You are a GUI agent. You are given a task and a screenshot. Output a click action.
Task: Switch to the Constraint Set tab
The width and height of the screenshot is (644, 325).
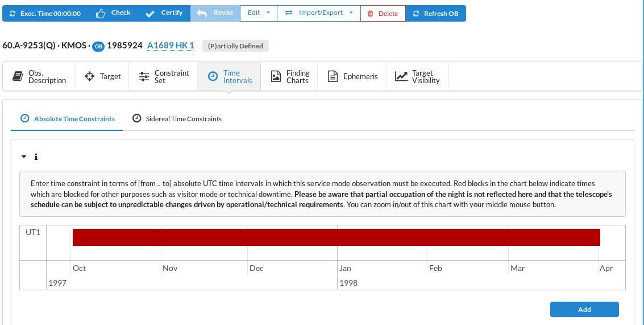[x=164, y=76]
